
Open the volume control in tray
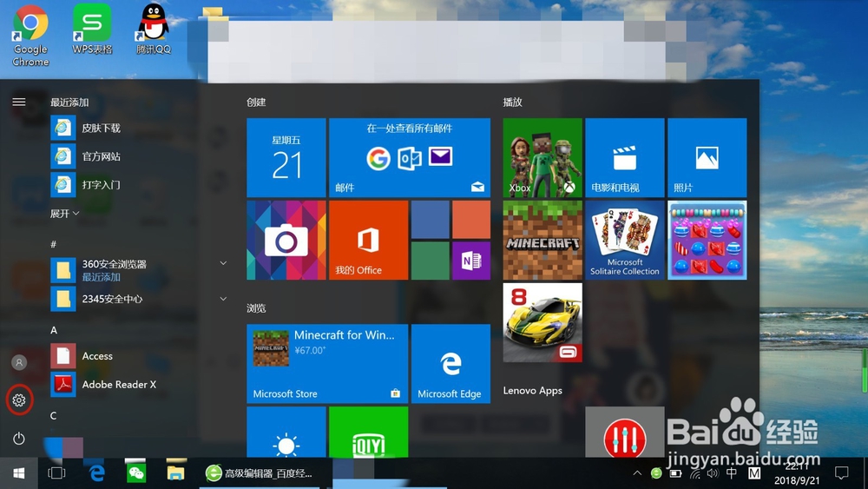tap(713, 473)
